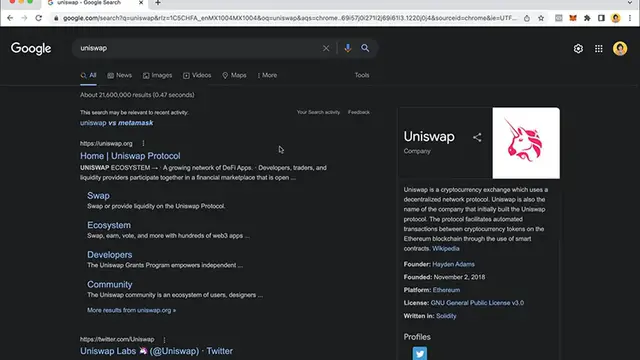
Task: Open Google quick settings gear
Action: (x=578, y=49)
